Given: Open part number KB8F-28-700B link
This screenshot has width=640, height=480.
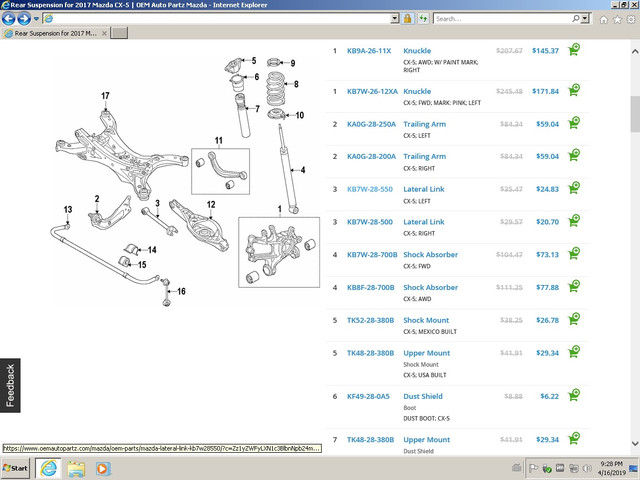Looking at the screenshot, I should pyautogui.click(x=371, y=287).
